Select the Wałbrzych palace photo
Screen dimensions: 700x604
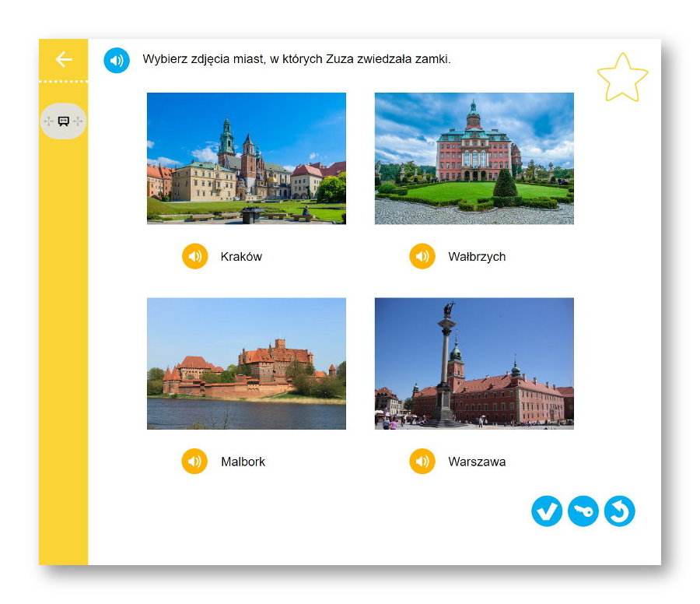click(x=474, y=159)
